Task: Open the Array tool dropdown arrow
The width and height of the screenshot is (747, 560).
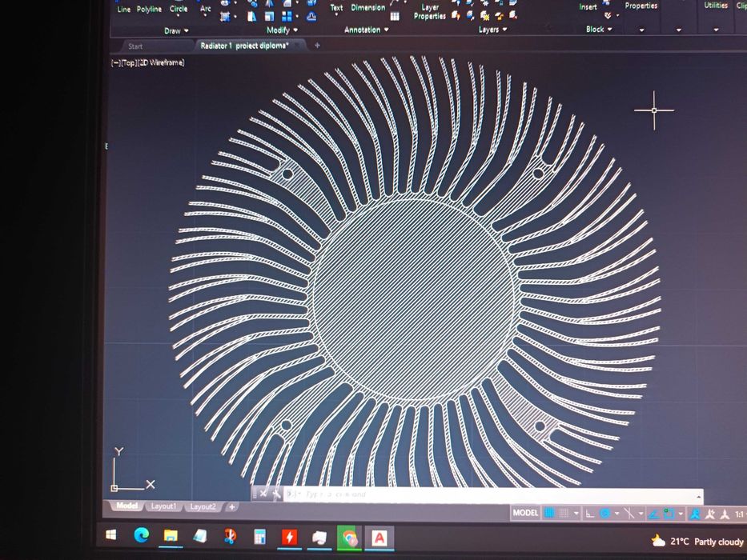Action: point(298,17)
